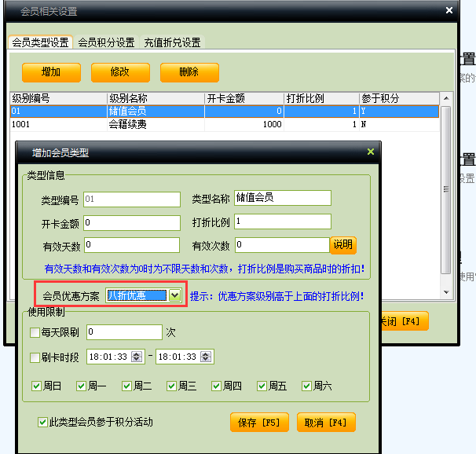Click the 增加 button
The width and height of the screenshot is (476, 454).
click(x=51, y=72)
